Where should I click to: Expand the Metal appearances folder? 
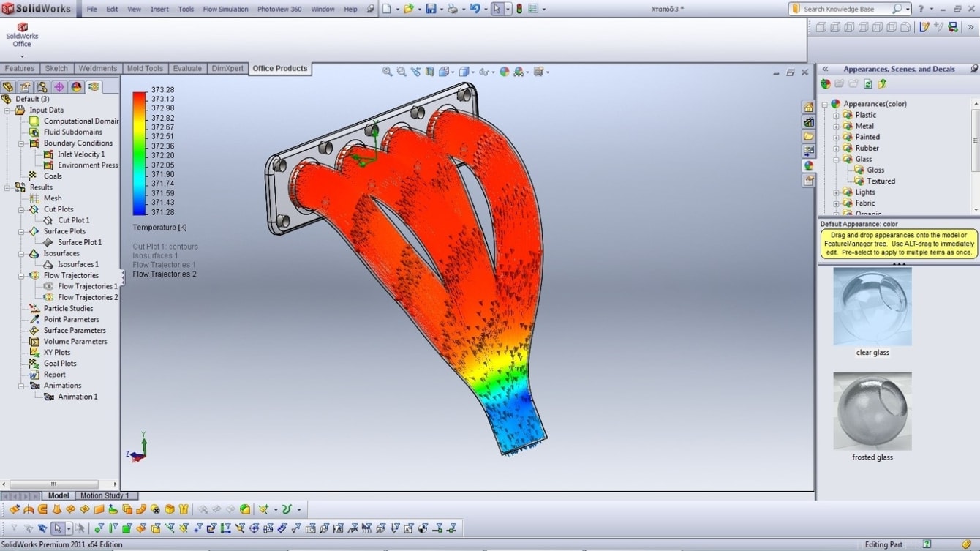[x=837, y=126]
